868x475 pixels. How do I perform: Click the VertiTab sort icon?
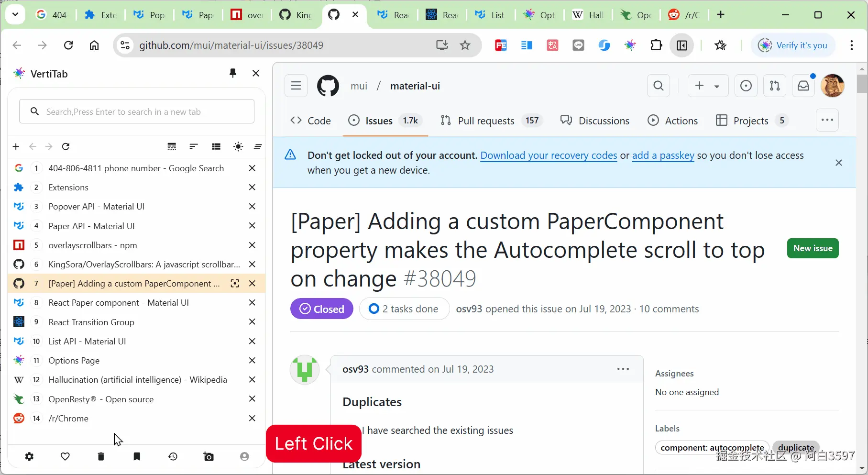194,146
